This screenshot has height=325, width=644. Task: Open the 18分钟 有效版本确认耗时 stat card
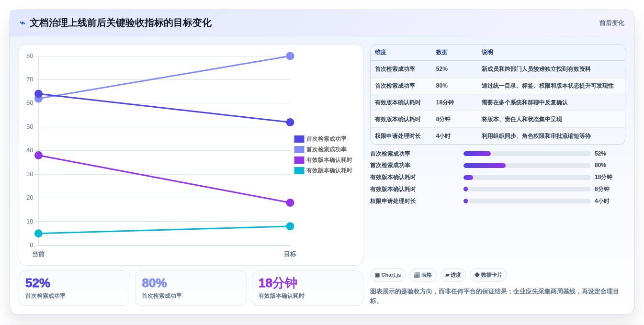tap(307, 288)
